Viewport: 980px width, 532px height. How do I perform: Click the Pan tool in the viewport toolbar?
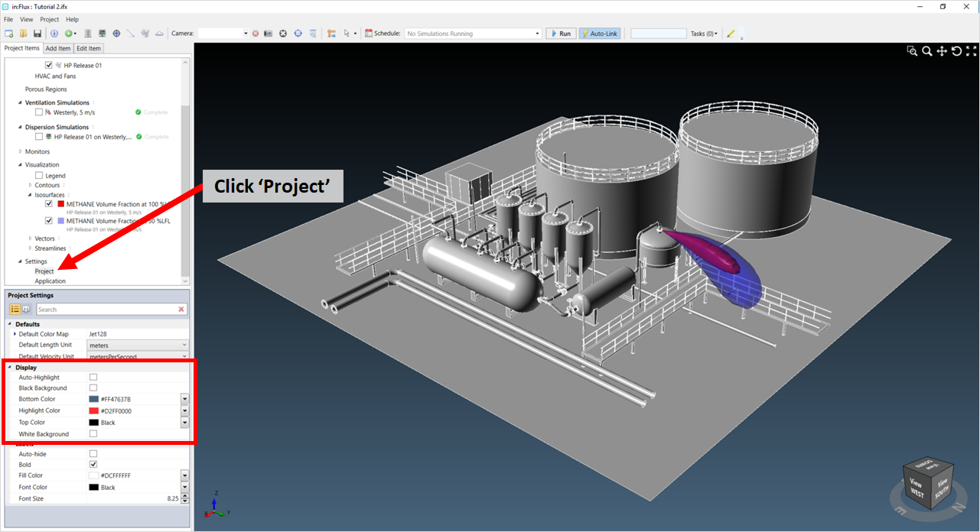pos(942,50)
